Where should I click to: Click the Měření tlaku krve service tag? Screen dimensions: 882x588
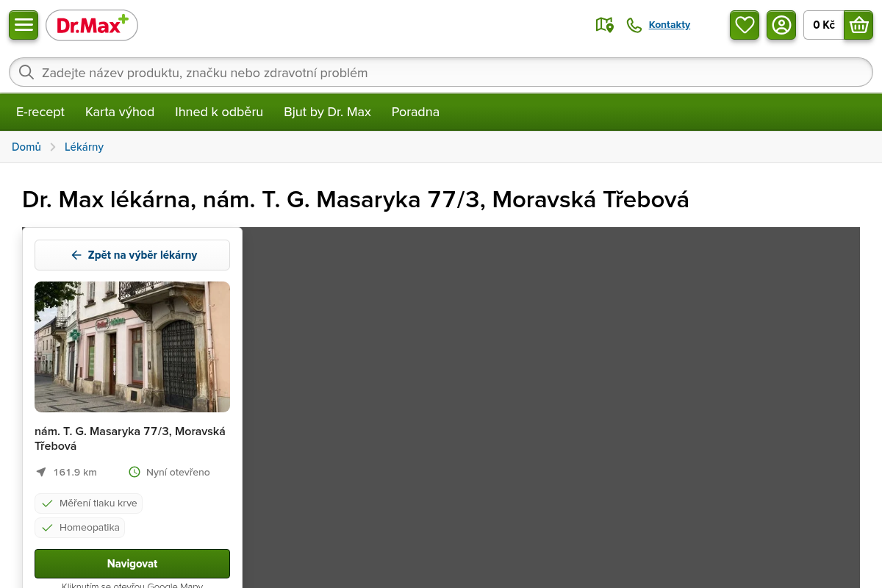pos(88,503)
